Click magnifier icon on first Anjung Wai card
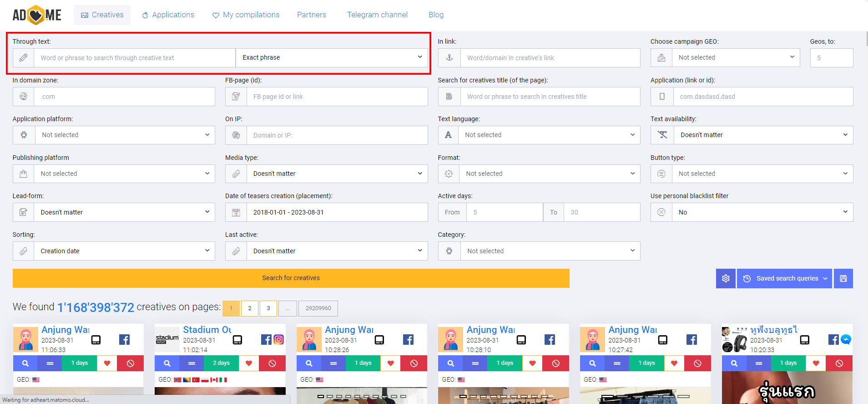 tap(25, 363)
